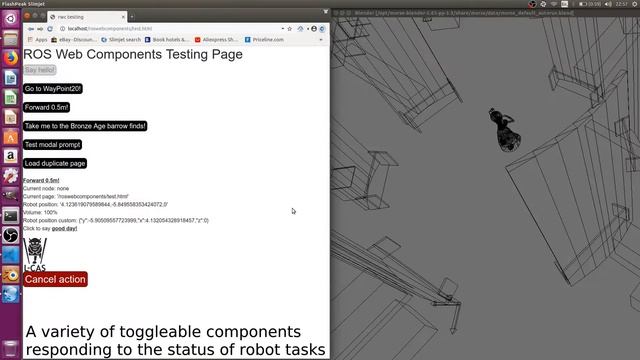Viewport: 640px width, 360px height.
Task: Click the L-CAS owl logo image
Action: pos(35,254)
